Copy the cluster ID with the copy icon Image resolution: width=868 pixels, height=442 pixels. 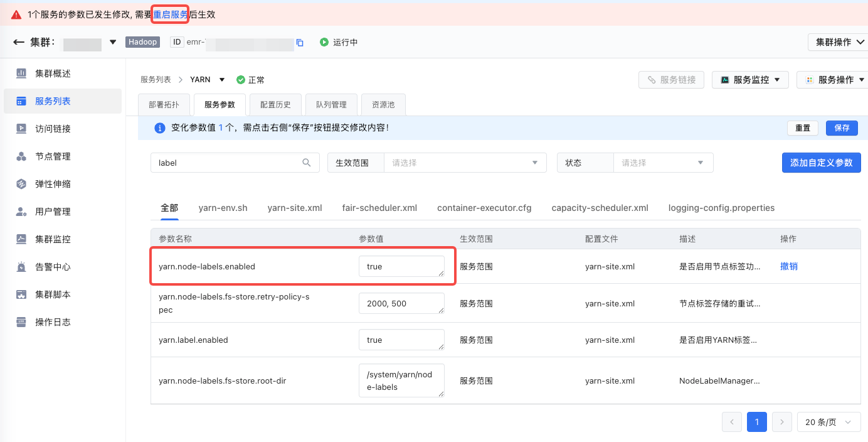300,43
